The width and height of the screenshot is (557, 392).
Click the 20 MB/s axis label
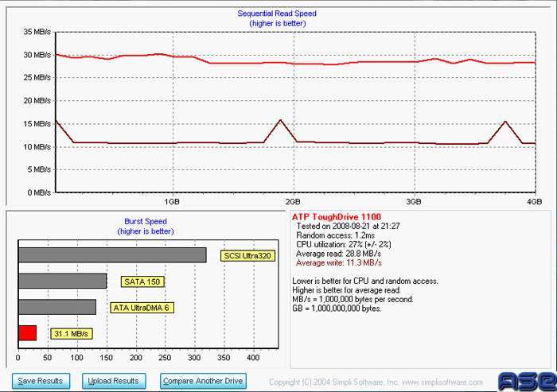pyautogui.click(x=37, y=100)
